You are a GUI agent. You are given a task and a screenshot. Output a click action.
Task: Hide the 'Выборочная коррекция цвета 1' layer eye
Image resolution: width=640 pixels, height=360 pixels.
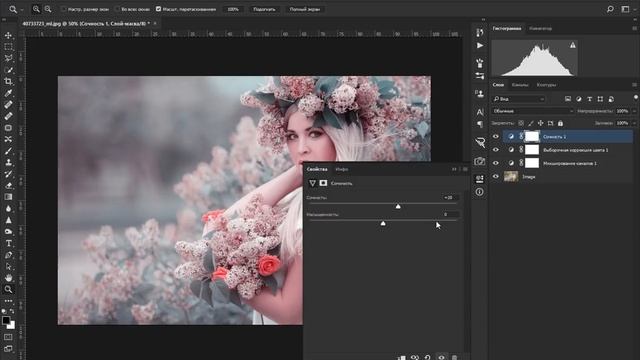point(496,150)
